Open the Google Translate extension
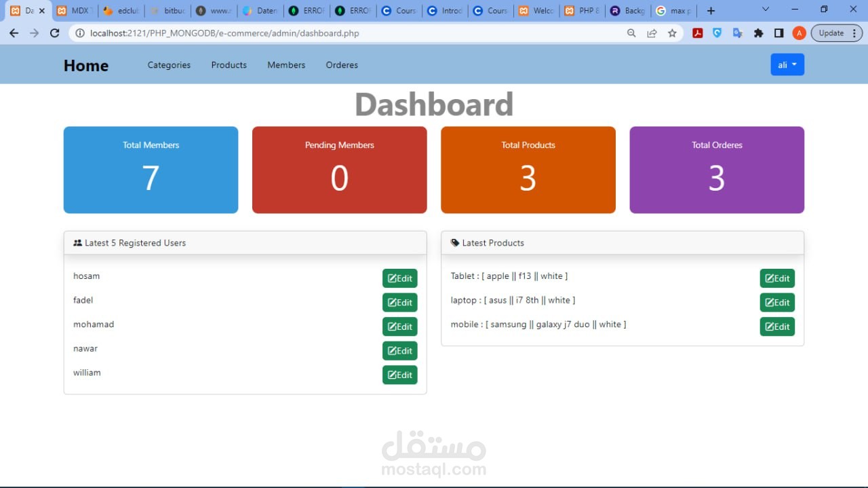The image size is (868, 488). point(738,33)
